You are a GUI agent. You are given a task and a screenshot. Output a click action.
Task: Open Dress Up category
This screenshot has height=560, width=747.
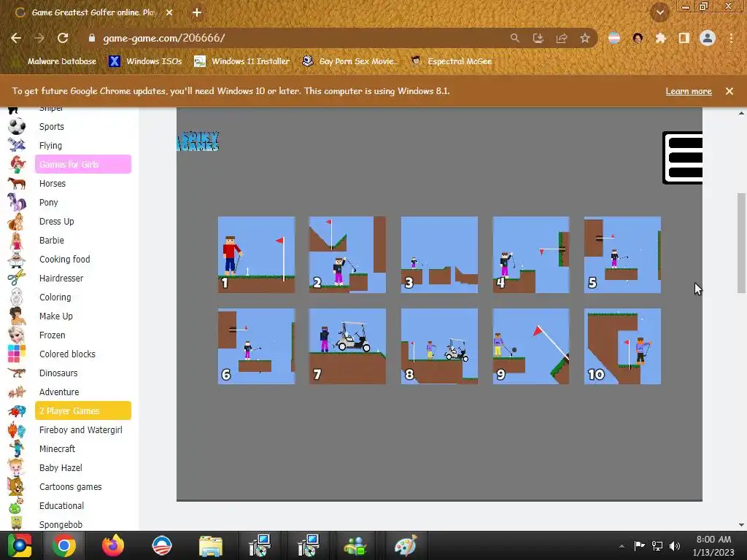coord(57,222)
